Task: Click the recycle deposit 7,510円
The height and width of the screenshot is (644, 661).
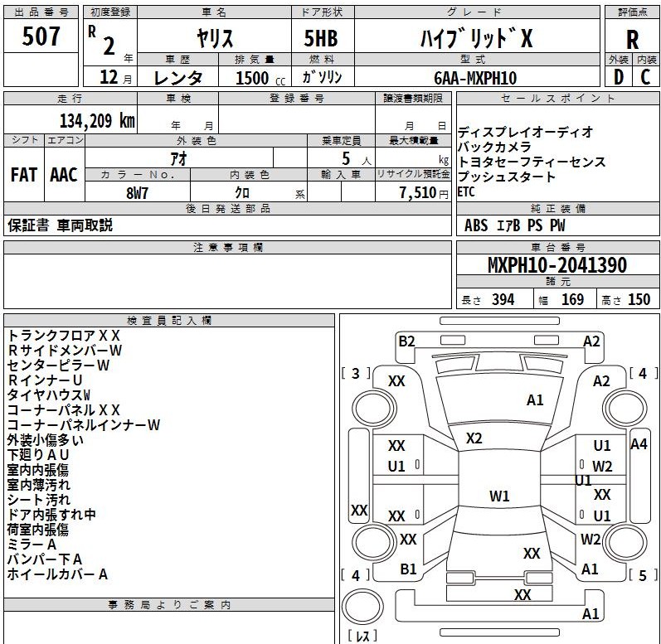Action: pos(424,193)
